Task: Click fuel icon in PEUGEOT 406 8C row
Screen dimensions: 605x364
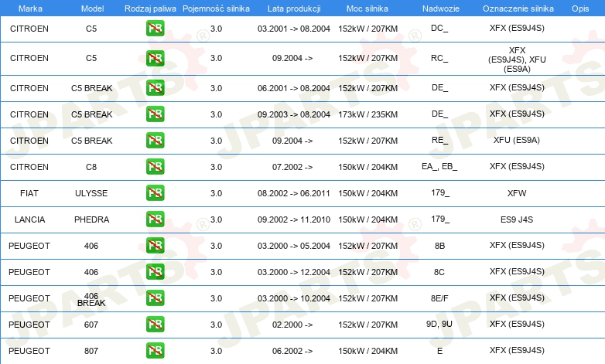Action: (x=155, y=271)
